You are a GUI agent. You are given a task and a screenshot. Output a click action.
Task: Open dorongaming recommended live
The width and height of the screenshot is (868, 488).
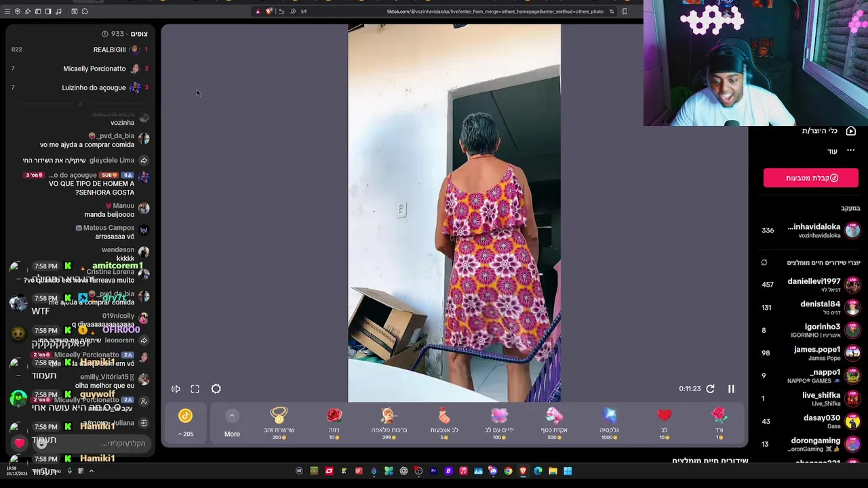click(810, 444)
